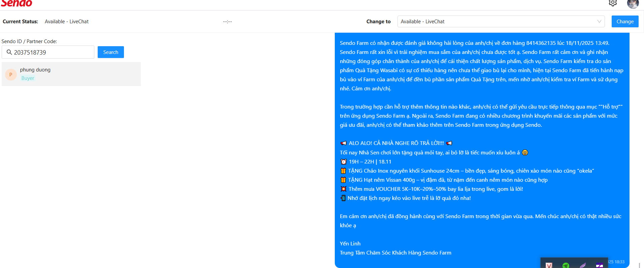
Task: Click the Buyer tag under phung duong
Action: [28, 78]
